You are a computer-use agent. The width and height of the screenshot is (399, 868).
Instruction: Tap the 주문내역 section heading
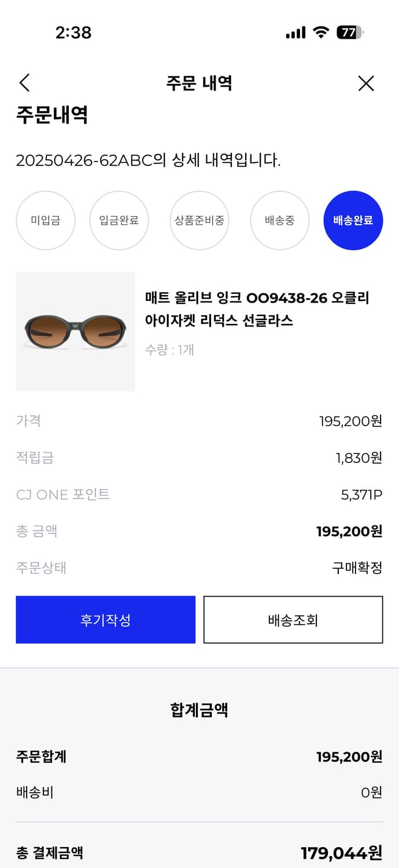click(46, 115)
